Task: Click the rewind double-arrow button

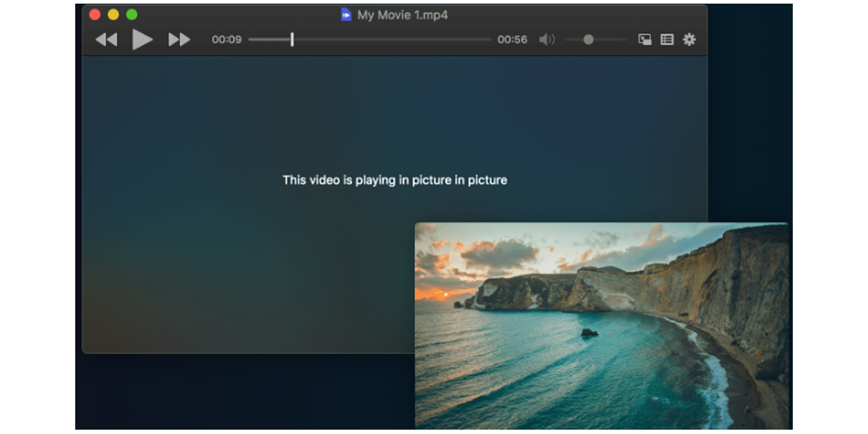Action: coord(106,40)
